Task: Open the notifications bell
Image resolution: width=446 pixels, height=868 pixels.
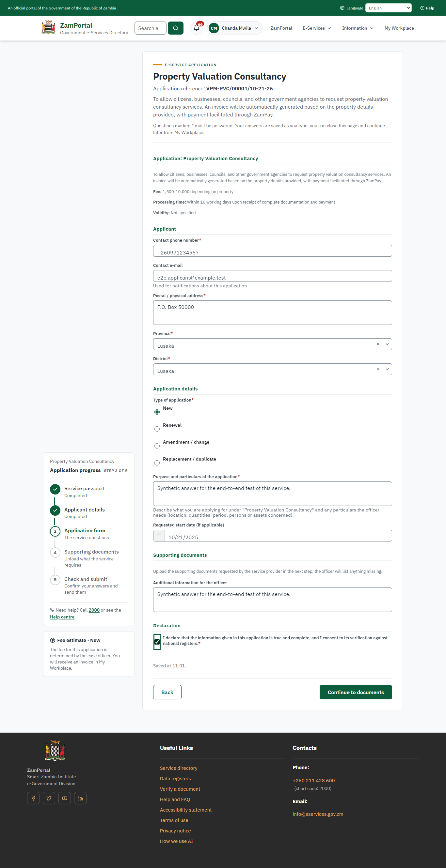Action: tap(197, 28)
